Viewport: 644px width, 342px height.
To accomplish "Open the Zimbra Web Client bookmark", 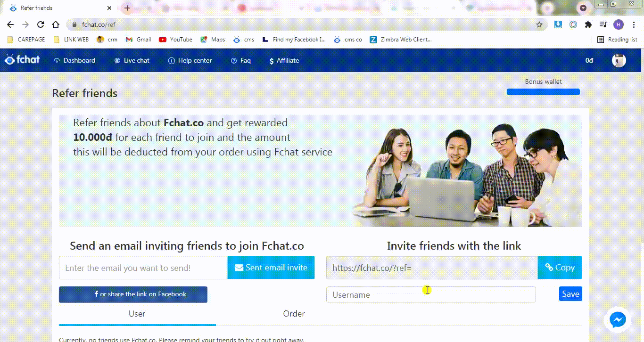I will [x=401, y=40].
